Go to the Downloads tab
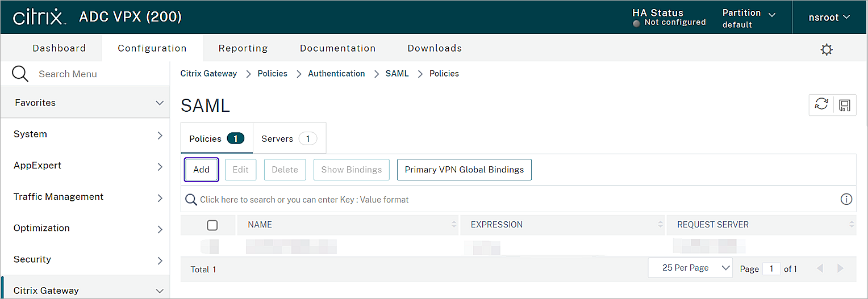The height and width of the screenshot is (299, 868). 435,48
